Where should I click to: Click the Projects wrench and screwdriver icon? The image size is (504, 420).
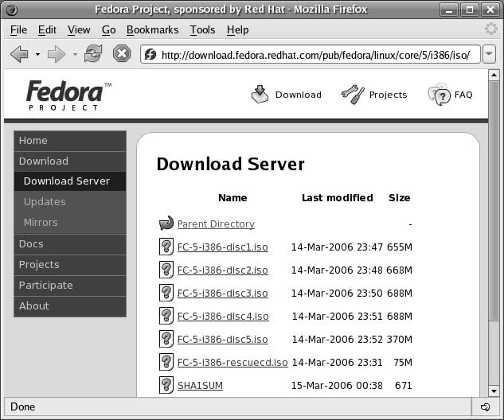point(353,94)
